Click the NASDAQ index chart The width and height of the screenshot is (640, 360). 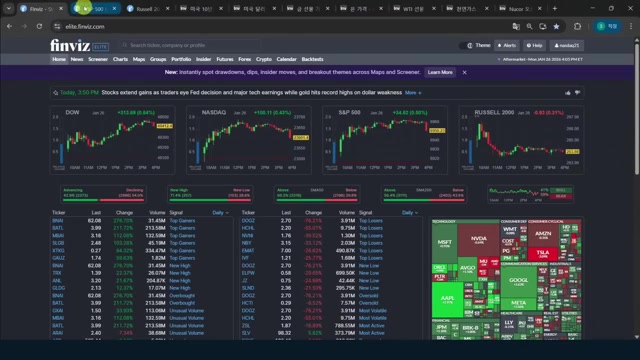click(249, 140)
